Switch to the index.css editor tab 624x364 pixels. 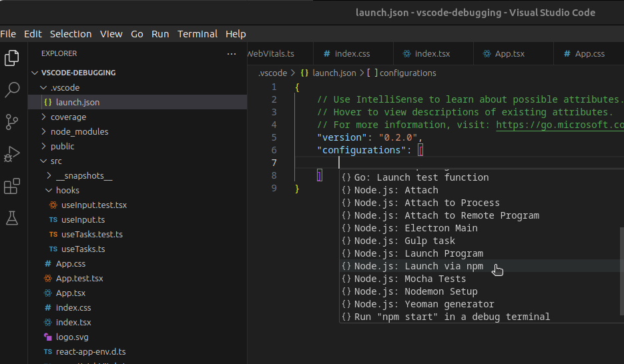(352, 53)
